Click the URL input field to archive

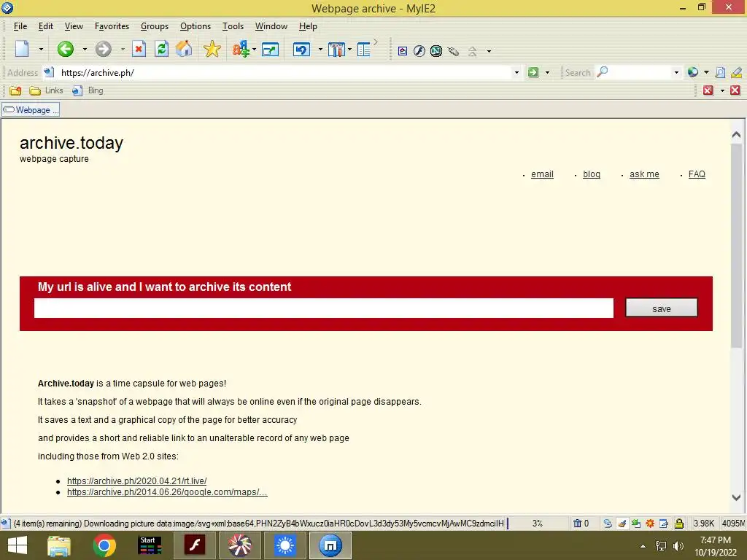click(323, 308)
